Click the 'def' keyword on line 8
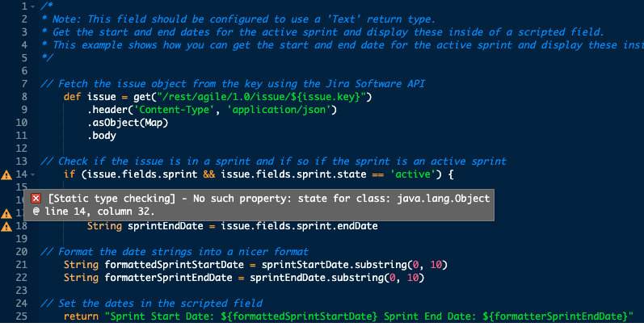 (72, 97)
